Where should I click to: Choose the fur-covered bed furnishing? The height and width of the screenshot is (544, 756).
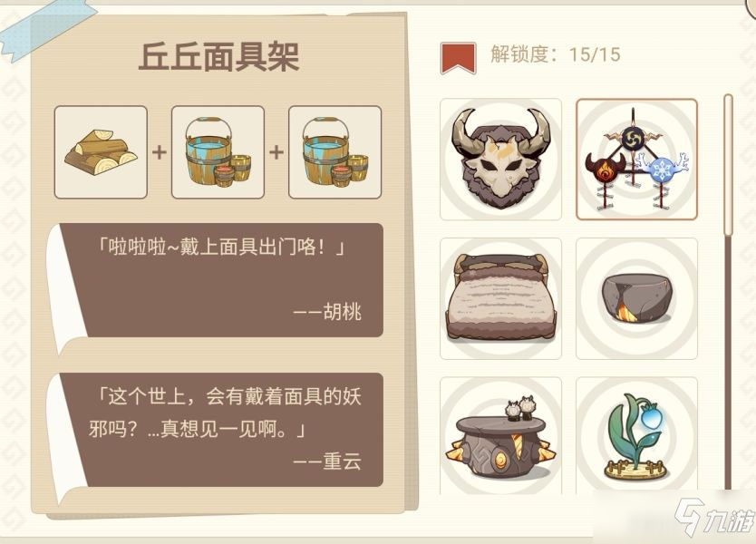[x=500, y=298]
